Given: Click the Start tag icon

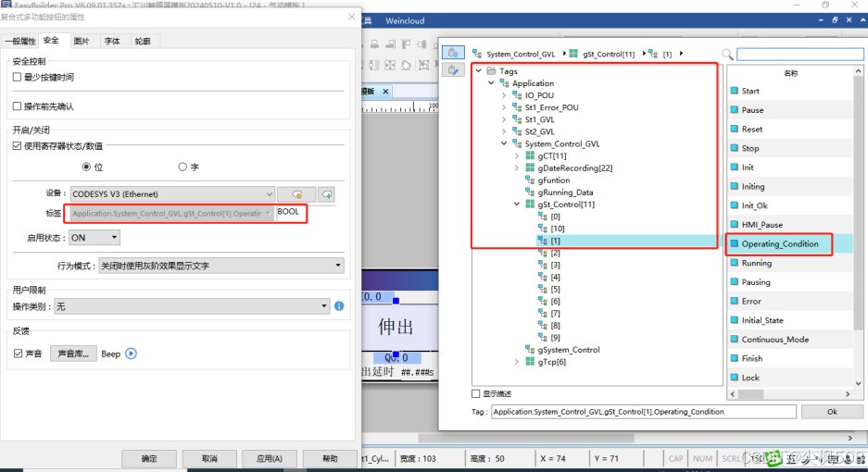Looking at the screenshot, I should 734,91.
